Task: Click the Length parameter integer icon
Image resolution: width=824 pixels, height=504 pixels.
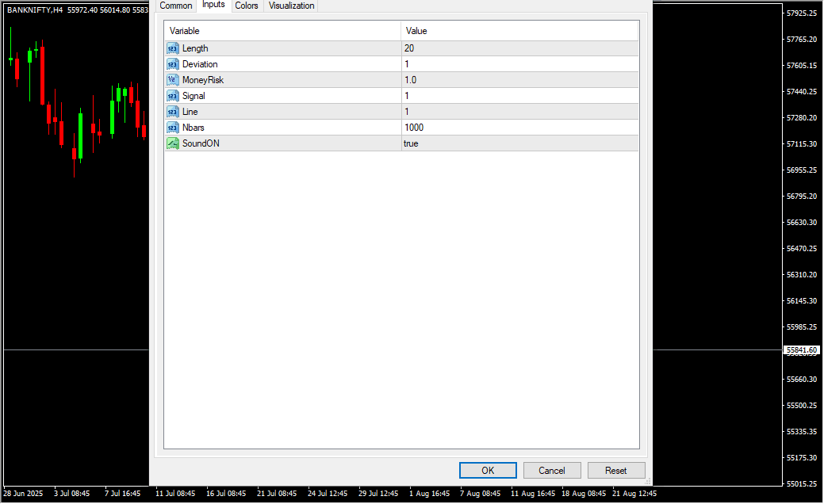Action: pos(172,48)
